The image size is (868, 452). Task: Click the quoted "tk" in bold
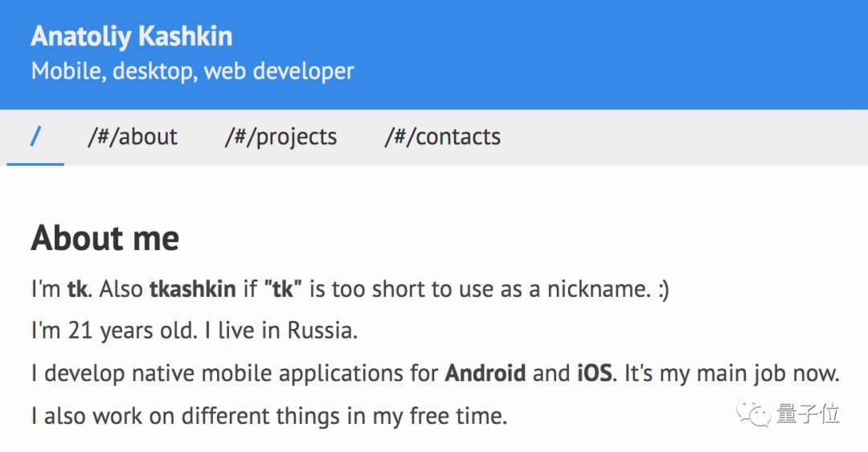pos(282,290)
